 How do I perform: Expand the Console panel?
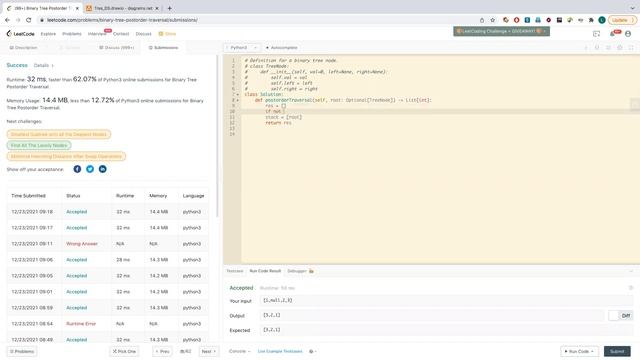coord(240,351)
